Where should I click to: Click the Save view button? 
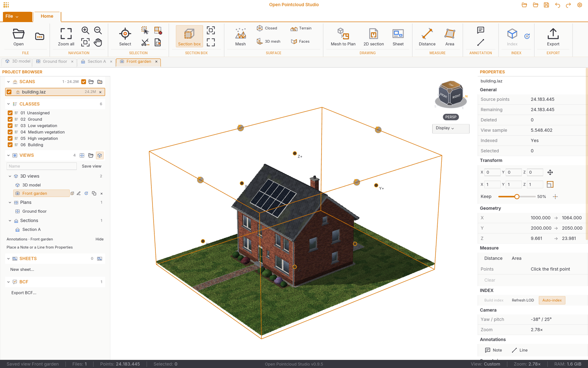[x=92, y=166]
